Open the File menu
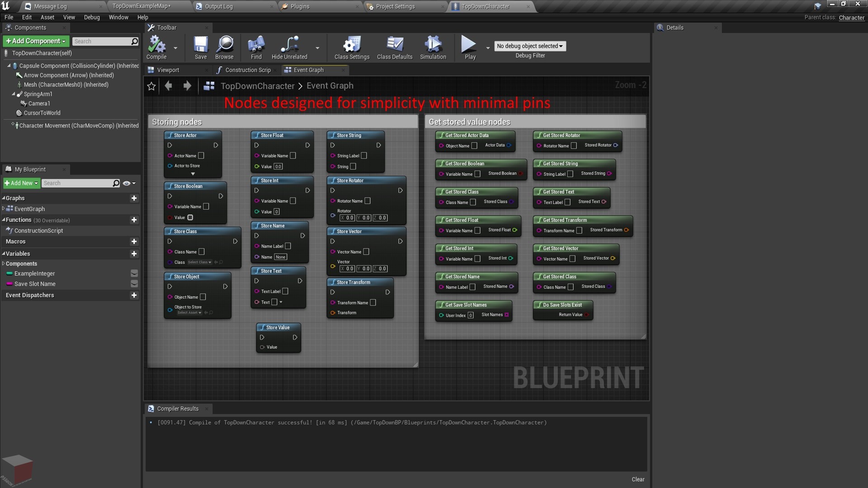 click(x=9, y=17)
